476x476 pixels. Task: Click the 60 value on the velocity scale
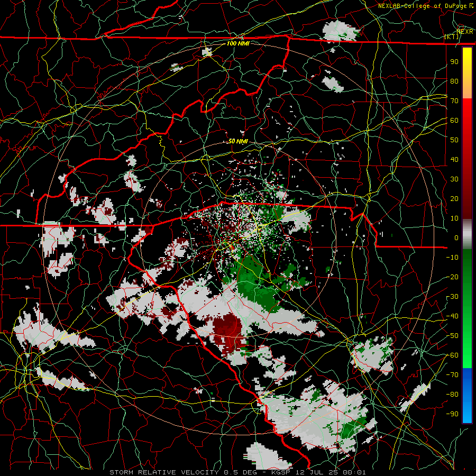(x=454, y=120)
